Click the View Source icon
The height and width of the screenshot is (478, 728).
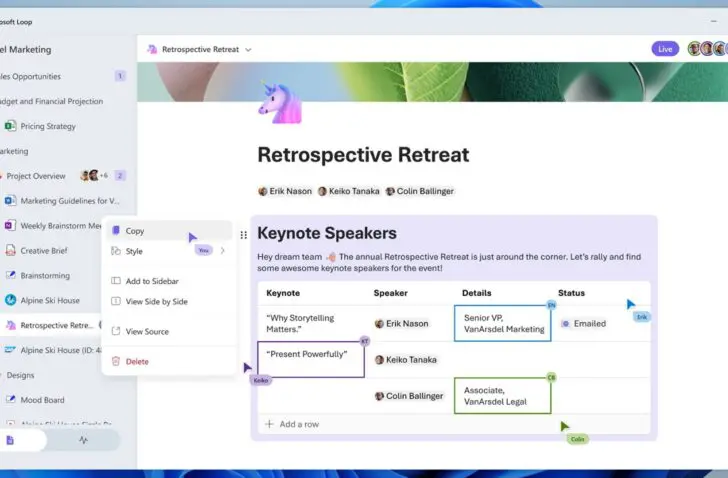click(116, 331)
